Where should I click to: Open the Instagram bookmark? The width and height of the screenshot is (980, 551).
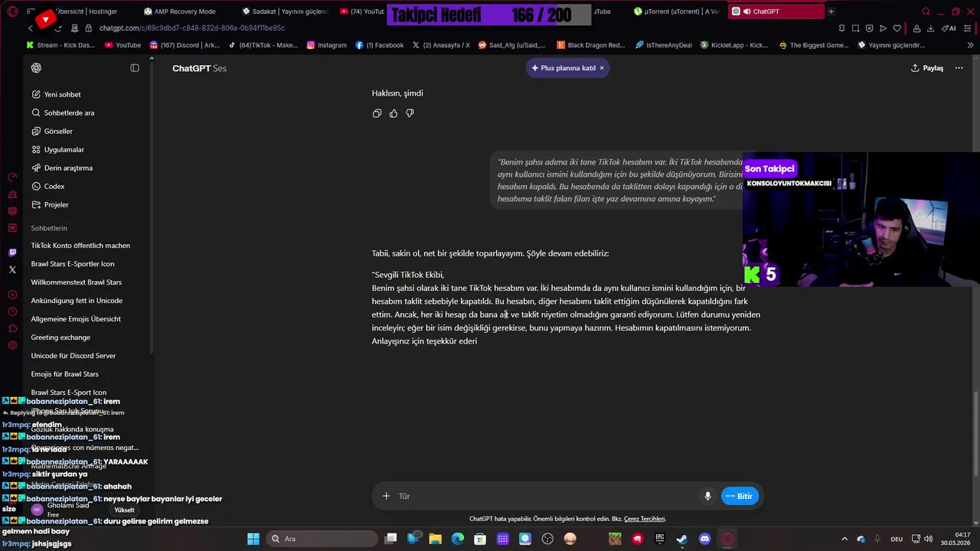[327, 45]
